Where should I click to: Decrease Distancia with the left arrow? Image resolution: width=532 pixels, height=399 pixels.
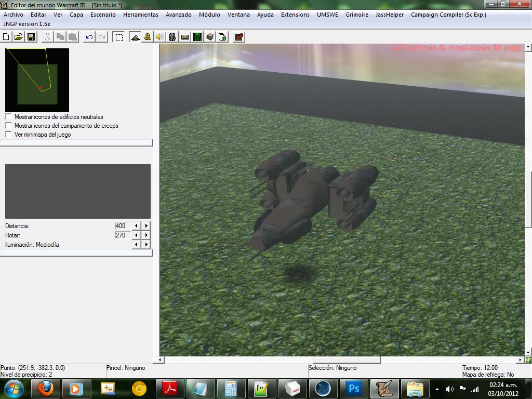click(137, 225)
